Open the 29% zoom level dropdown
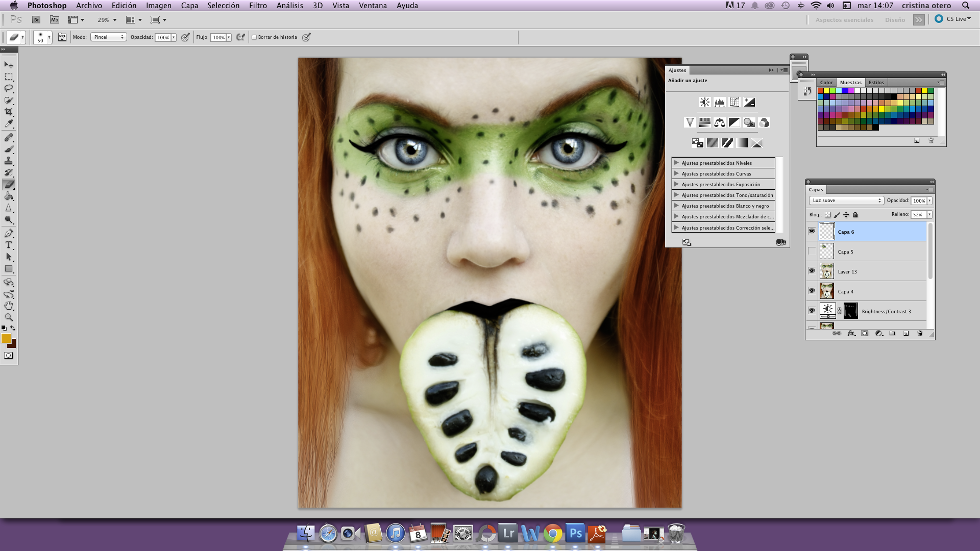Screen dimensions: 980x551 pos(115,20)
